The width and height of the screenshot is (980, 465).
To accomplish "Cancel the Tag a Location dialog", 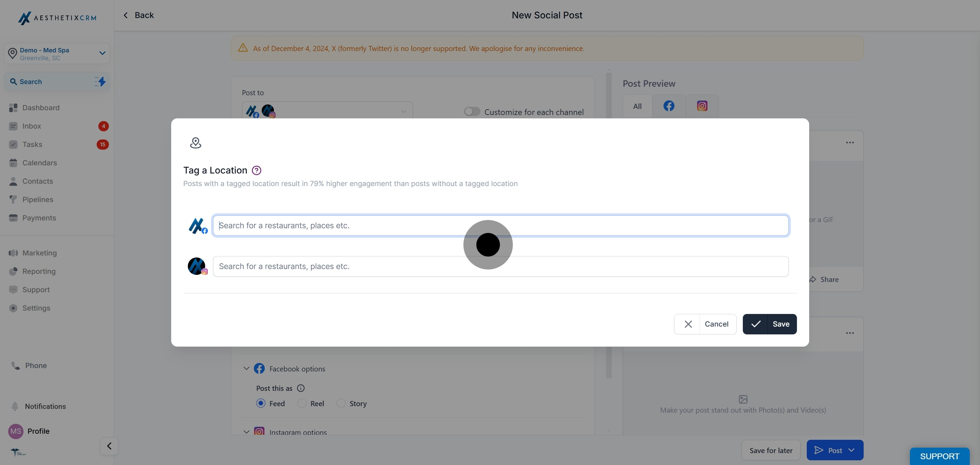I will 705,324.
